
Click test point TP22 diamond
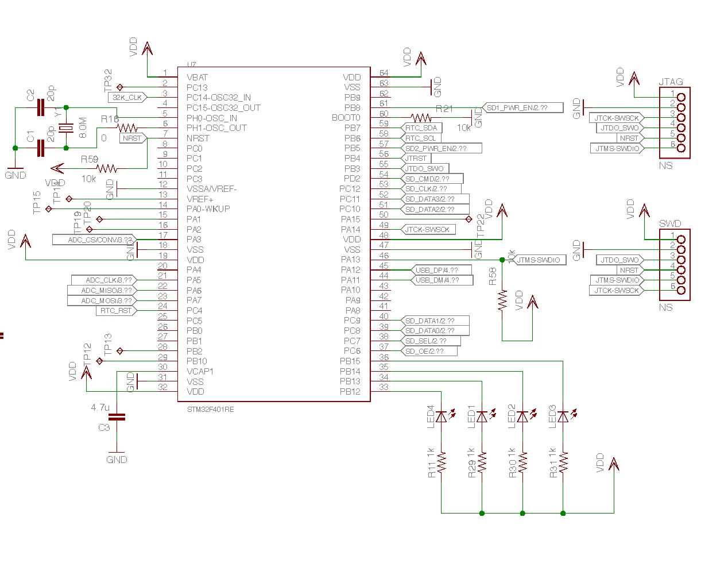[468, 219]
